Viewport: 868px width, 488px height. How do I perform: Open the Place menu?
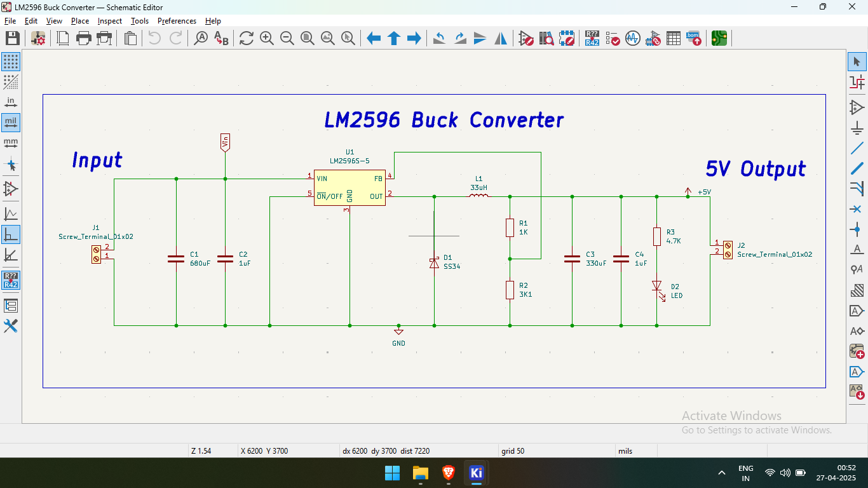point(80,21)
